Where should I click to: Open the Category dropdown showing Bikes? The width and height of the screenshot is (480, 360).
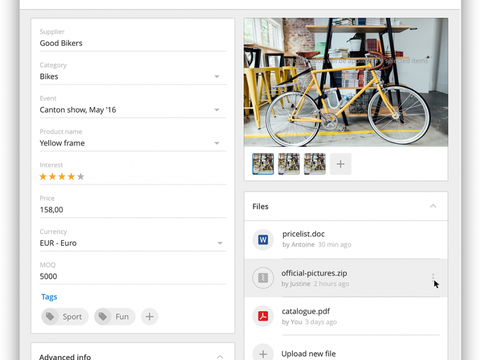tap(133, 77)
